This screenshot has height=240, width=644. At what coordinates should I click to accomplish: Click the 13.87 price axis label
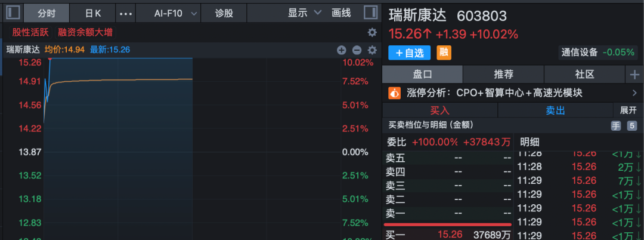[30, 152]
